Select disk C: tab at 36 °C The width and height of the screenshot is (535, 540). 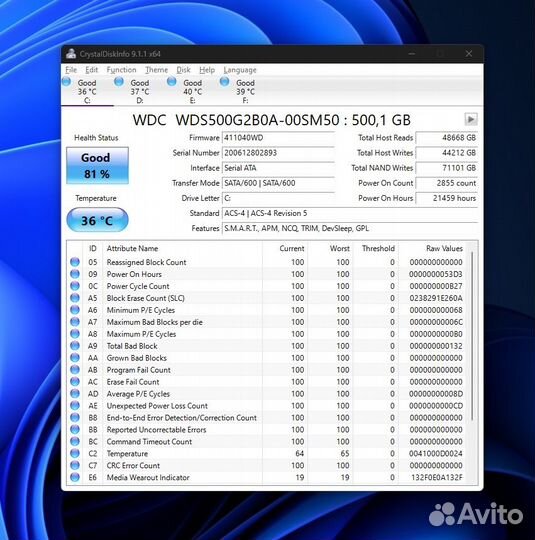point(87,91)
